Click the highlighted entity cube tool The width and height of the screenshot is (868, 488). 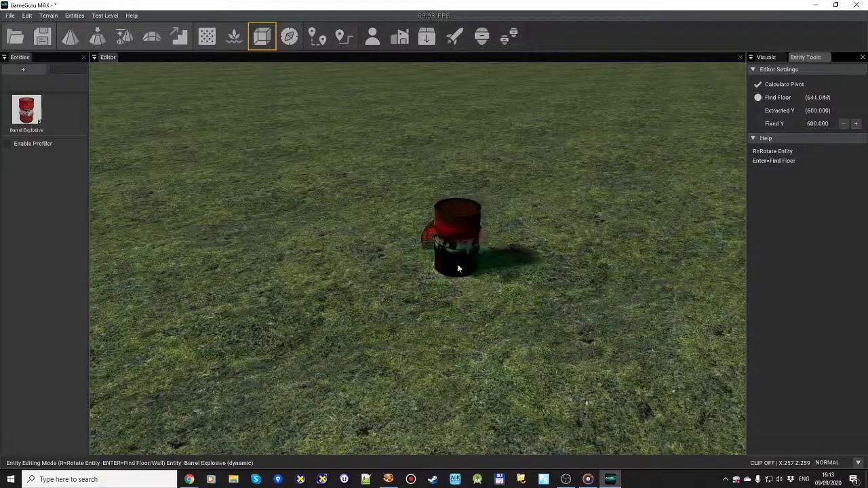(262, 37)
